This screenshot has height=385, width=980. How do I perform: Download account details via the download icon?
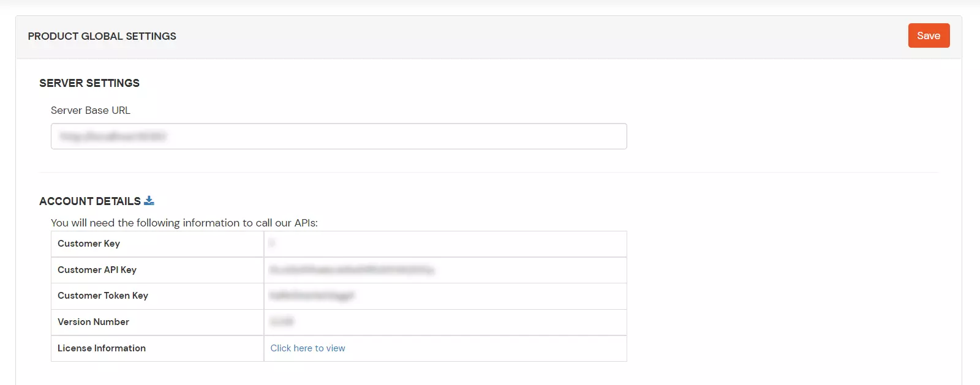coord(149,201)
